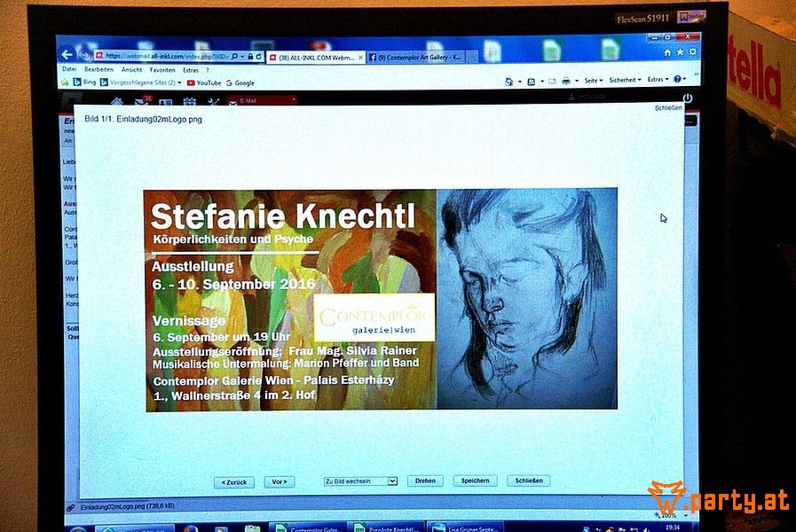Open the YouTube bookmark

pos(204,82)
